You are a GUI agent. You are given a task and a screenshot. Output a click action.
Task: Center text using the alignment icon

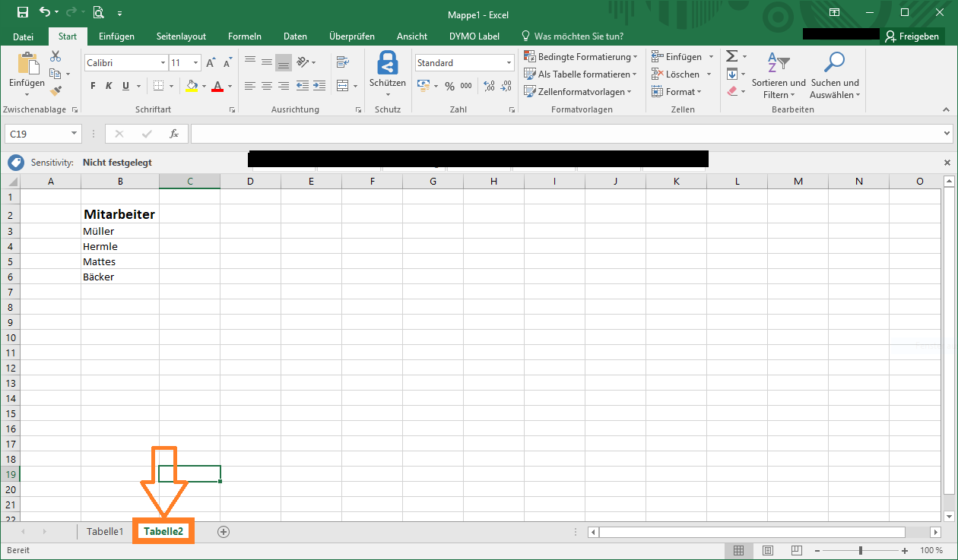click(266, 86)
